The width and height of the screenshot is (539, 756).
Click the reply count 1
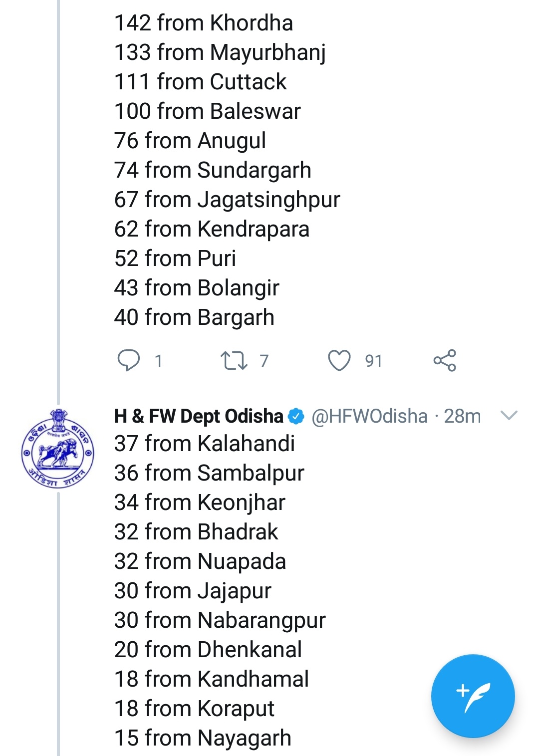(x=158, y=361)
